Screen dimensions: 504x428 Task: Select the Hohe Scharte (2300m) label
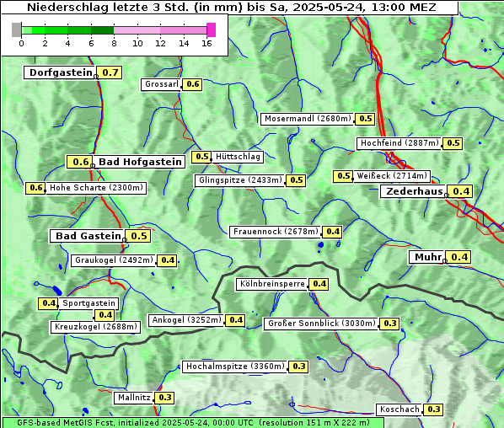point(96,188)
